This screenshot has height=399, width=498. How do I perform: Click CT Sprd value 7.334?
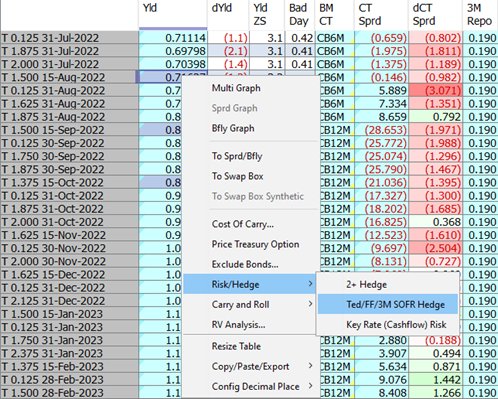coord(381,104)
